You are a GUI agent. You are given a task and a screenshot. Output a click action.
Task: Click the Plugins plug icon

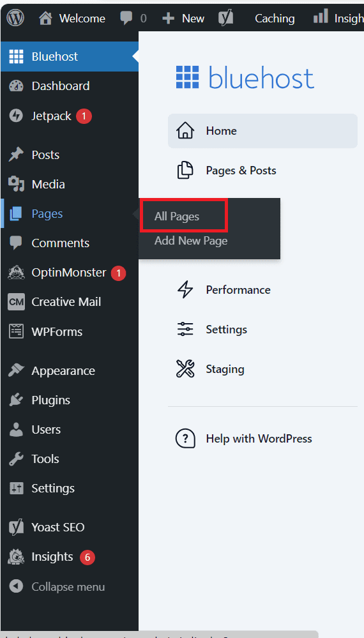(16, 400)
